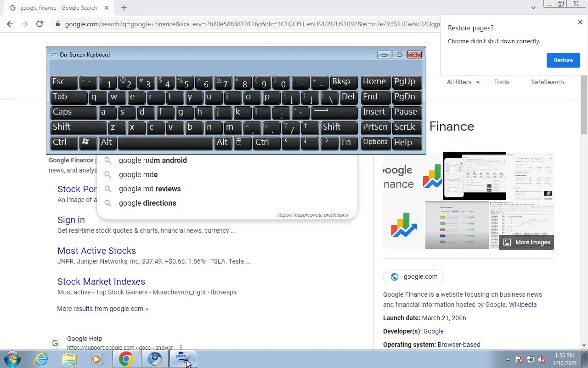
Task: Click the Bksp key on On-Screen Keyboard
Action: (x=344, y=82)
